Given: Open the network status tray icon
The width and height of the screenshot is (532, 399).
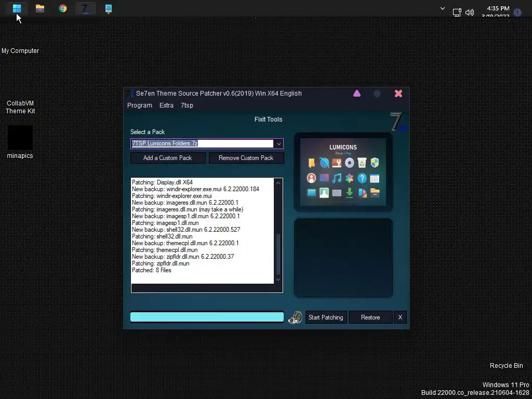Looking at the screenshot, I should [457, 12].
